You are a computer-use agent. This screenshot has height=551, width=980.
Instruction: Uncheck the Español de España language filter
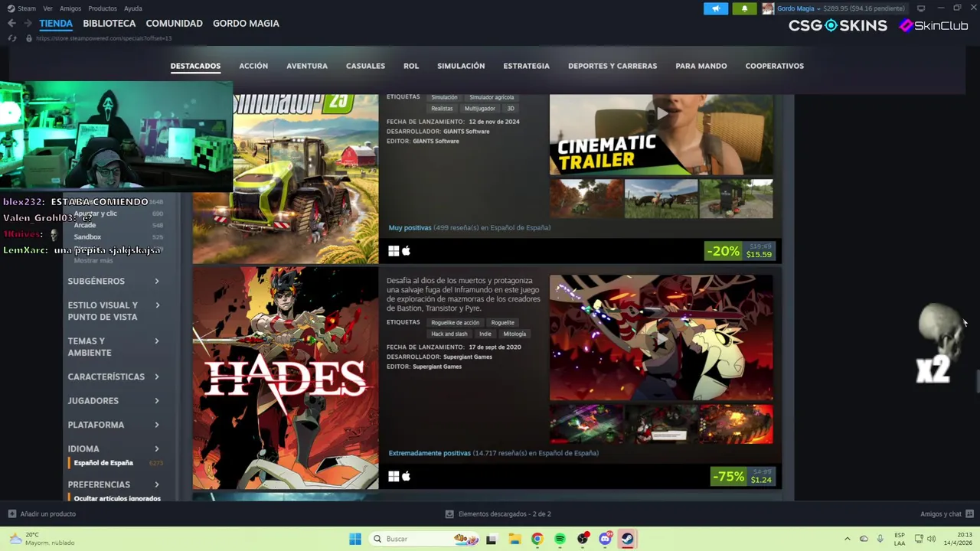pyautogui.click(x=103, y=463)
